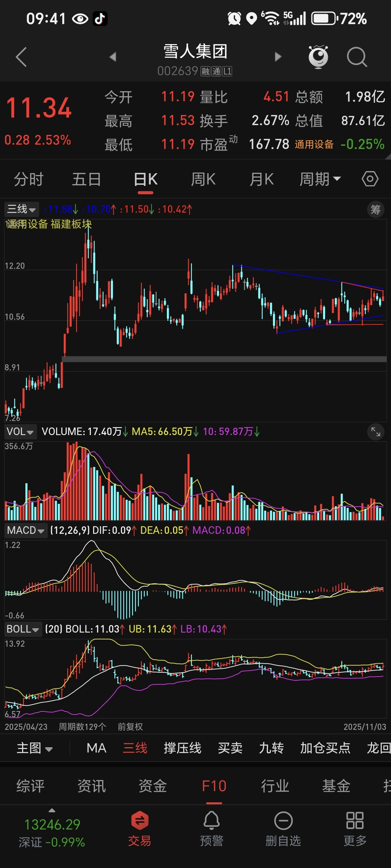The image size is (391, 868).
Task: Open the 行业 tab
Action: (275, 786)
